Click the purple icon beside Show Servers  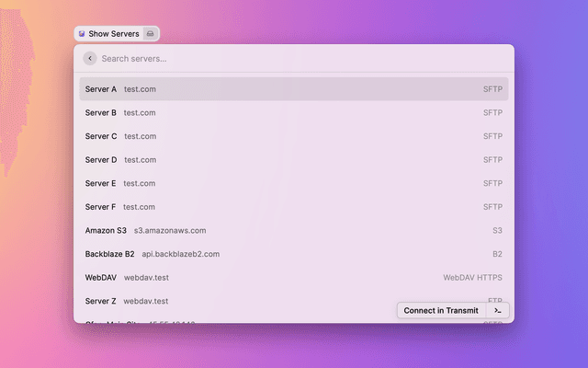pyautogui.click(x=82, y=34)
